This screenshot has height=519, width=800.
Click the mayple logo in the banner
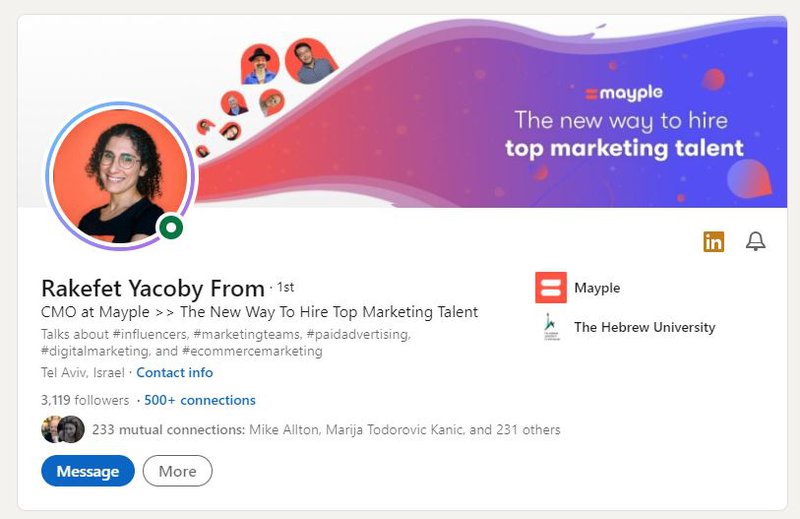[x=624, y=93]
